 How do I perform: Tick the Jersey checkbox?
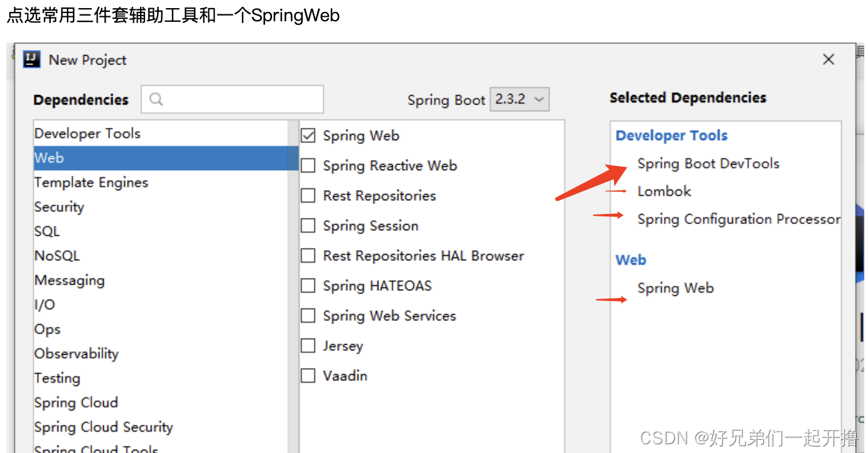[x=308, y=345]
